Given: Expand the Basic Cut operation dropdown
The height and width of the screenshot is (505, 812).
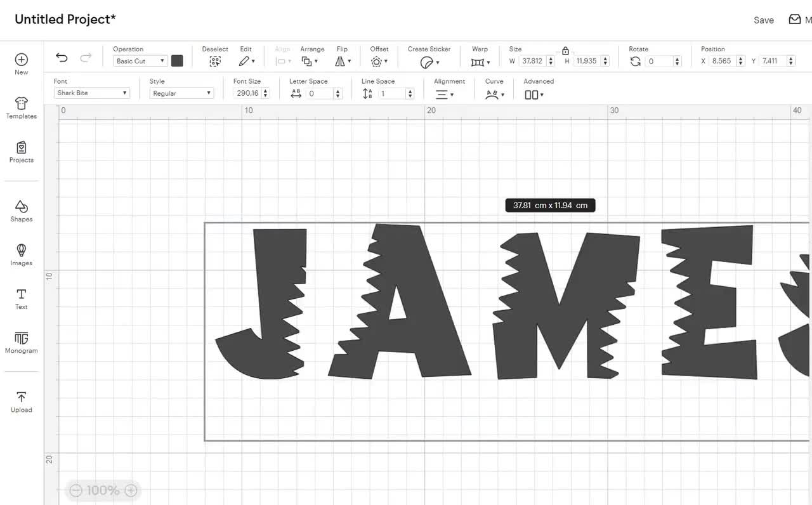Looking at the screenshot, I should click(141, 61).
